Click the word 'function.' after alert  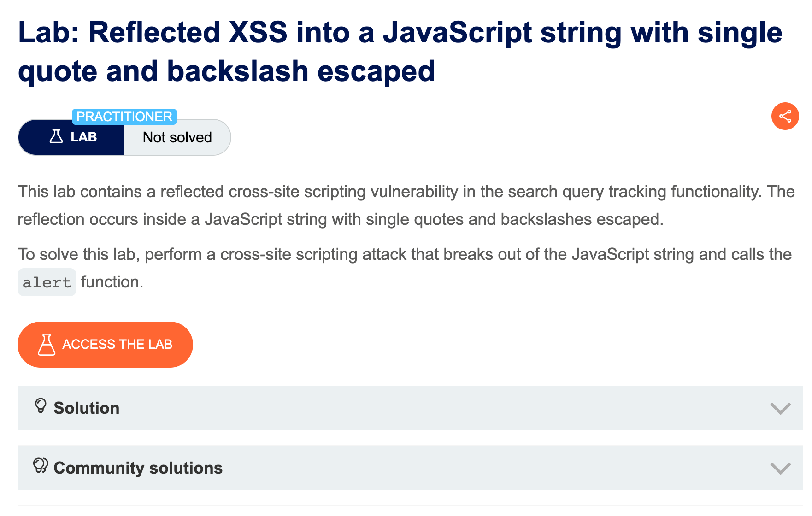(x=112, y=282)
